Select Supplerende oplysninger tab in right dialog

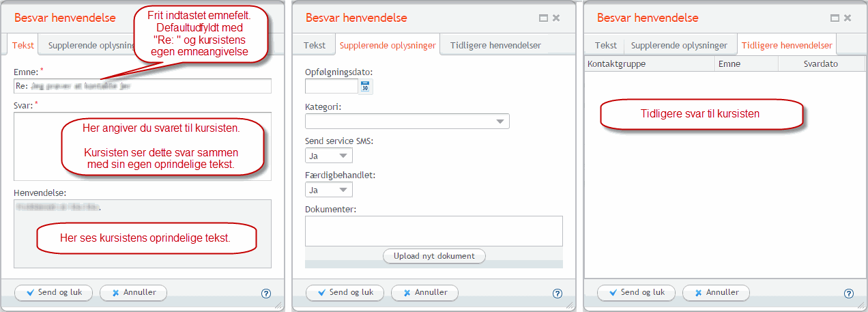679,46
